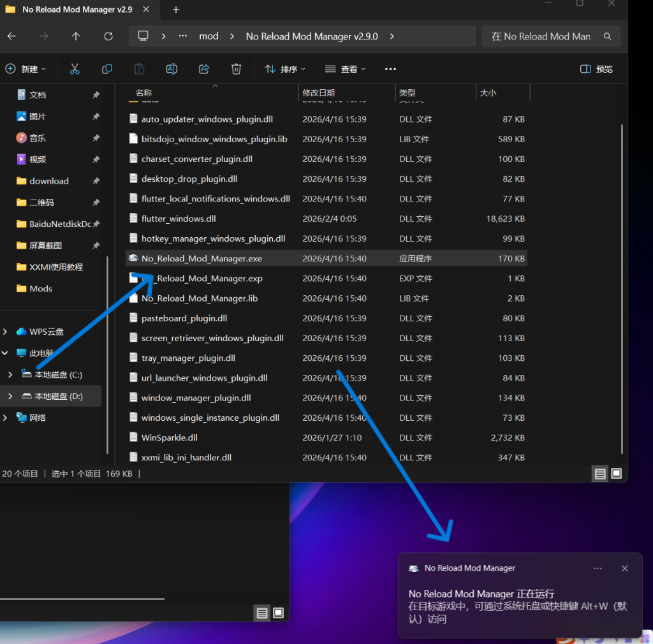Open the 查看 view dropdown
Screen dimensions: 653x644
point(345,69)
